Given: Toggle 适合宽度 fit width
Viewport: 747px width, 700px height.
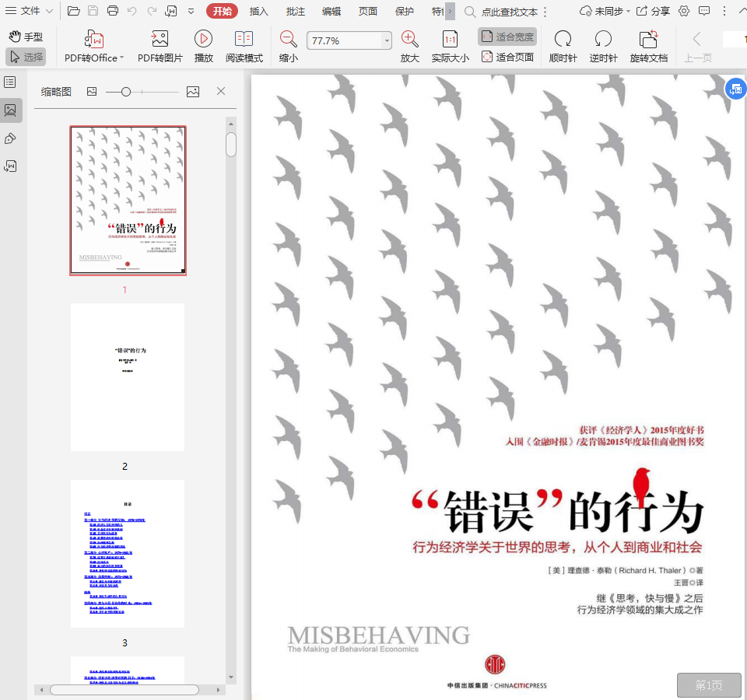Looking at the screenshot, I should (507, 37).
